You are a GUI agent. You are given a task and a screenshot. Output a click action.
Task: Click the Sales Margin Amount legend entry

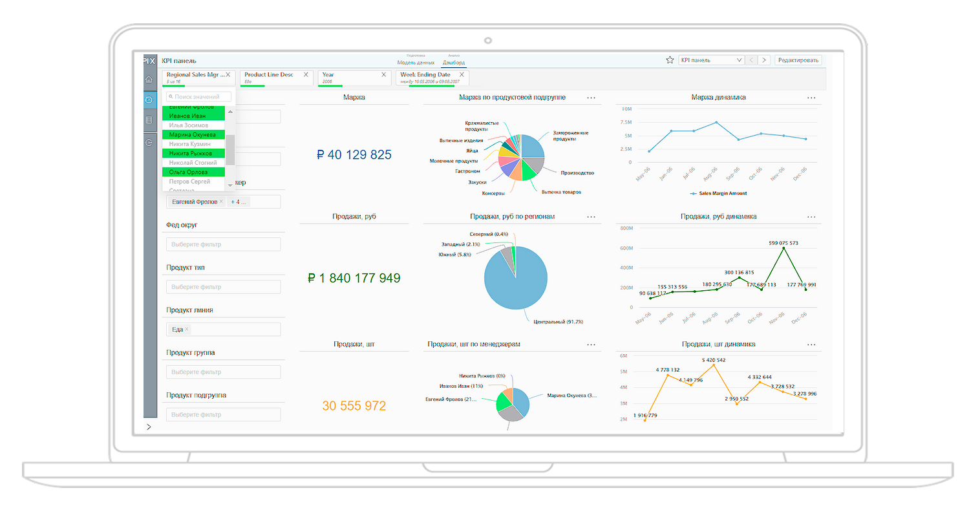coord(719,193)
